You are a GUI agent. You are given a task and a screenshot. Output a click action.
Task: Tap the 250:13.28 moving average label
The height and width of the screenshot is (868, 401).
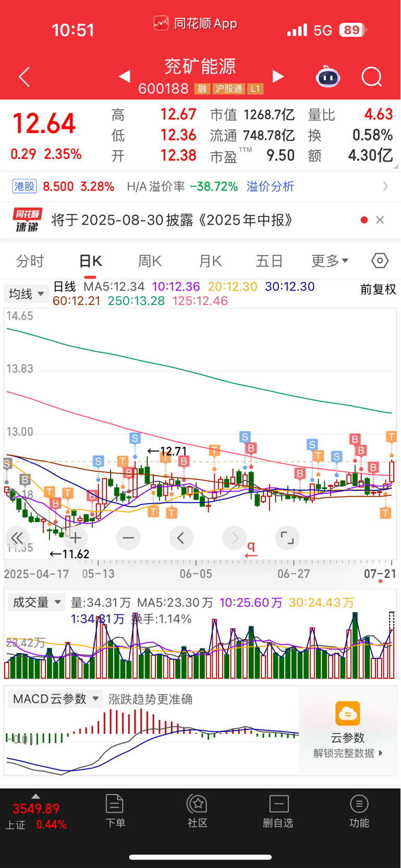[136, 301]
